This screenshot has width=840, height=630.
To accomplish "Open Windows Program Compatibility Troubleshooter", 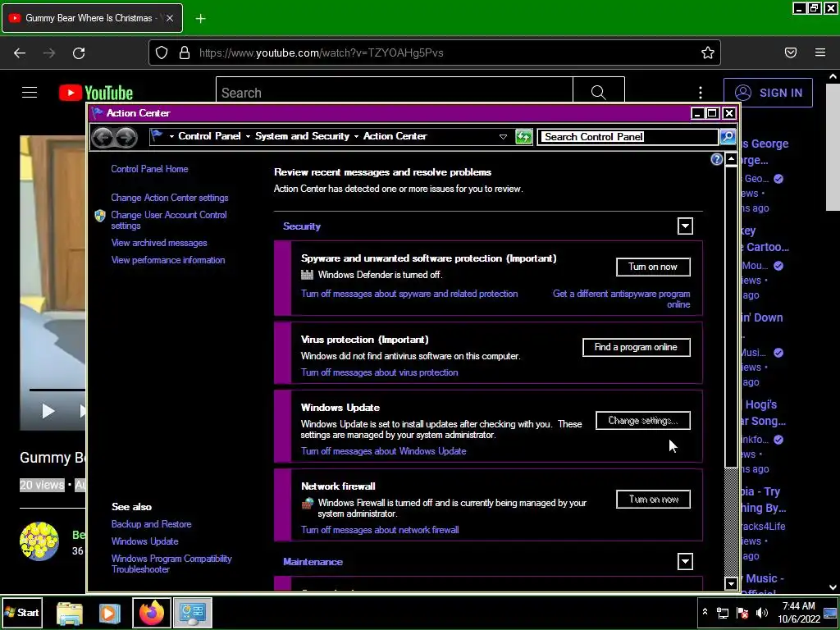I will tap(171, 564).
